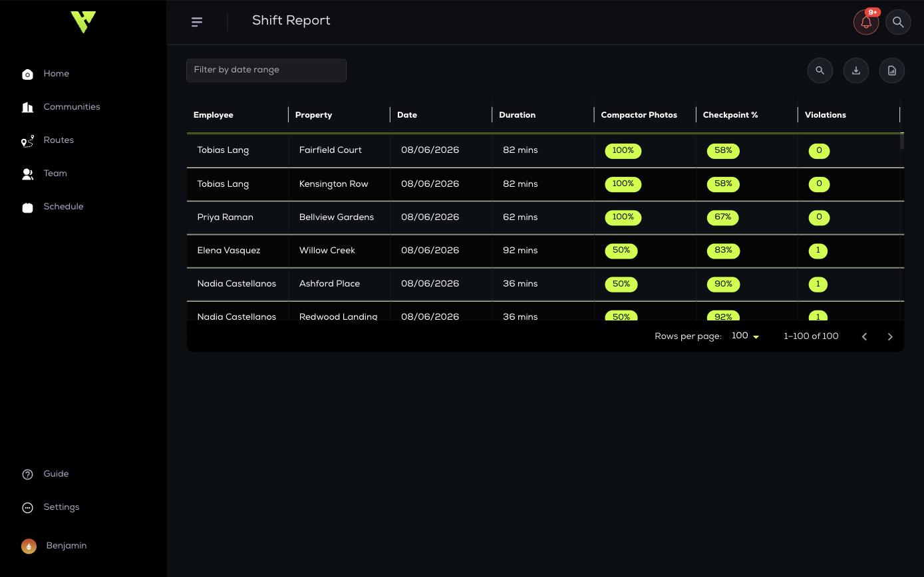Click Benjamin's avatar icon
The width and height of the screenshot is (924, 577).
pos(29,546)
